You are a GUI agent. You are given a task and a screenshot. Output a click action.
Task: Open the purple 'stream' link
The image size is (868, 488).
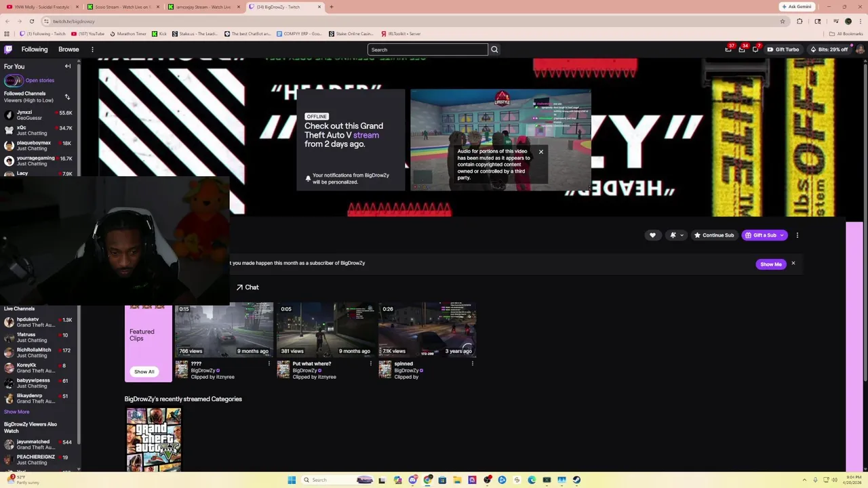[x=366, y=135]
